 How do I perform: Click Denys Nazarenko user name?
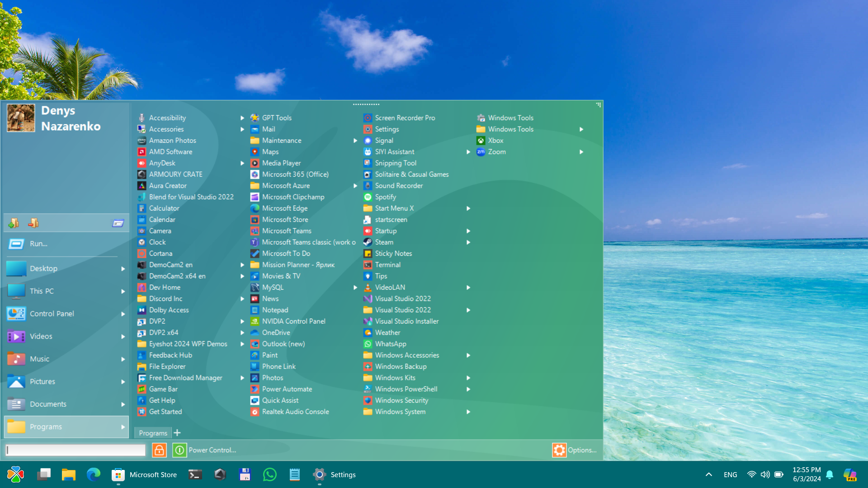pos(71,118)
